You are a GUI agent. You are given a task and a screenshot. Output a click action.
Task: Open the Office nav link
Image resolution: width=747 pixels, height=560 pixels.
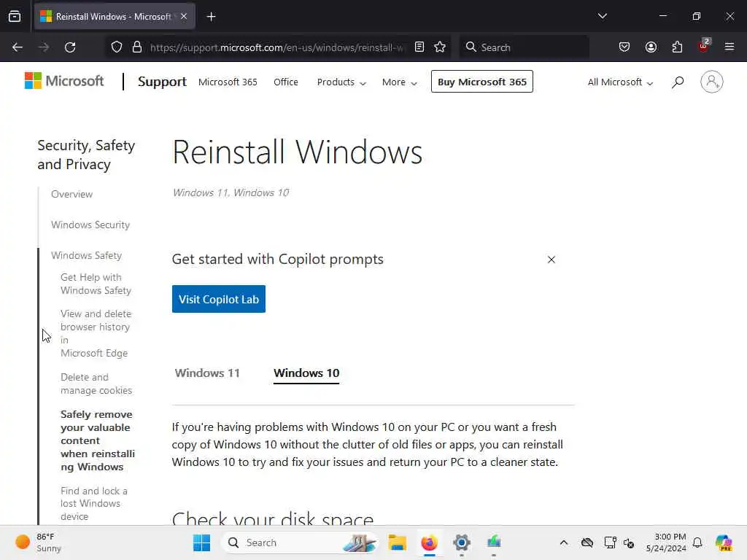point(286,82)
